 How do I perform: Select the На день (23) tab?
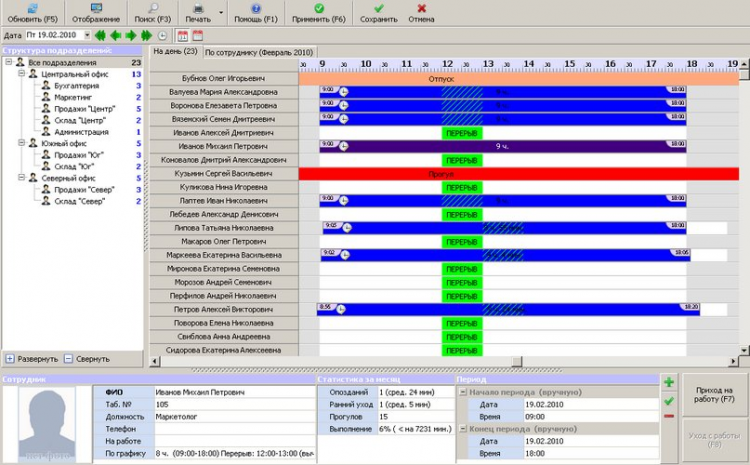(x=174, y=50)
